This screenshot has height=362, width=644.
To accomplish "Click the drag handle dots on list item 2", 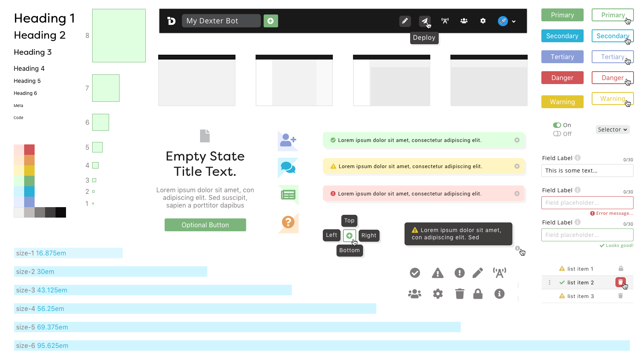I will 549,282.
